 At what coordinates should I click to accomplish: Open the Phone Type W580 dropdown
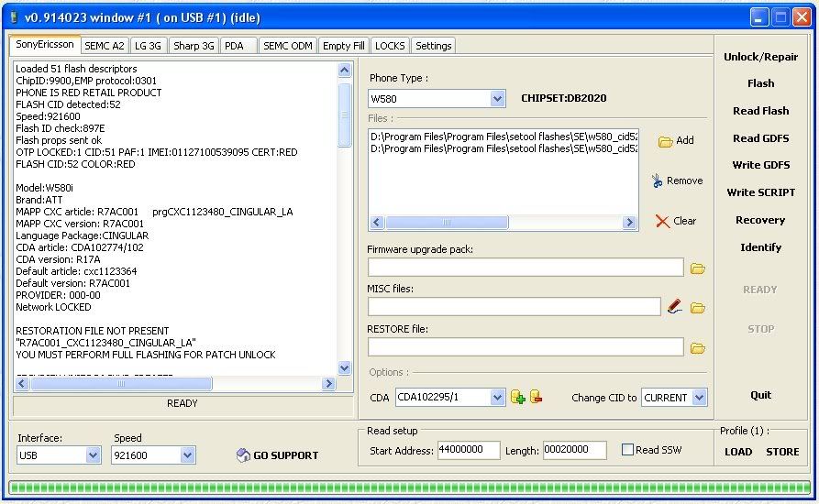[x=497, y=98]
